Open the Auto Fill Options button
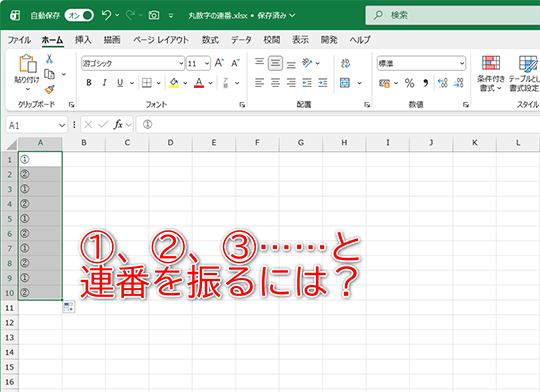Image resolution: width=540 pixels, height=392 pixels. pyautogui.click(x=69, y=307)
